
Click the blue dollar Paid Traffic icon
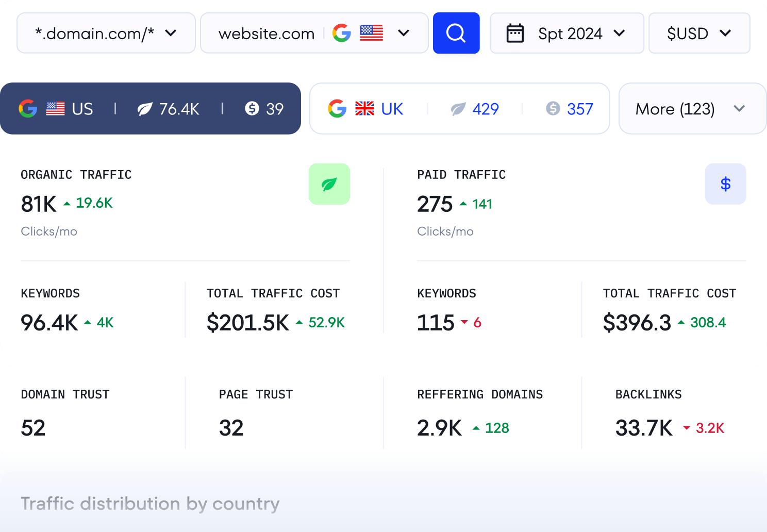pos(725,184)
